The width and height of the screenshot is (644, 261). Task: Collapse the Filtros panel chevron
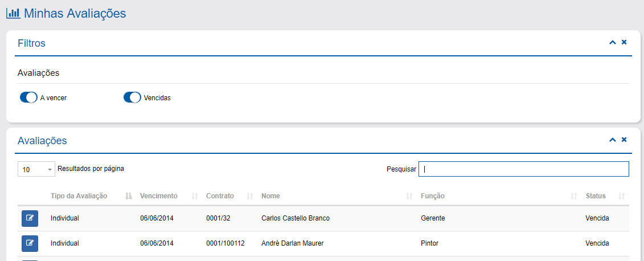[613, 43]
